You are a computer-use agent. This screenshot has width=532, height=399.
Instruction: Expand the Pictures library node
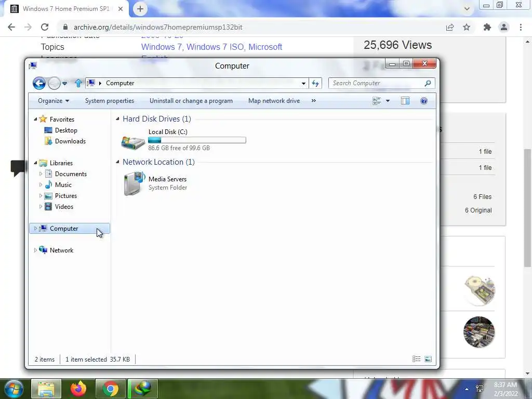pos(41,196)
